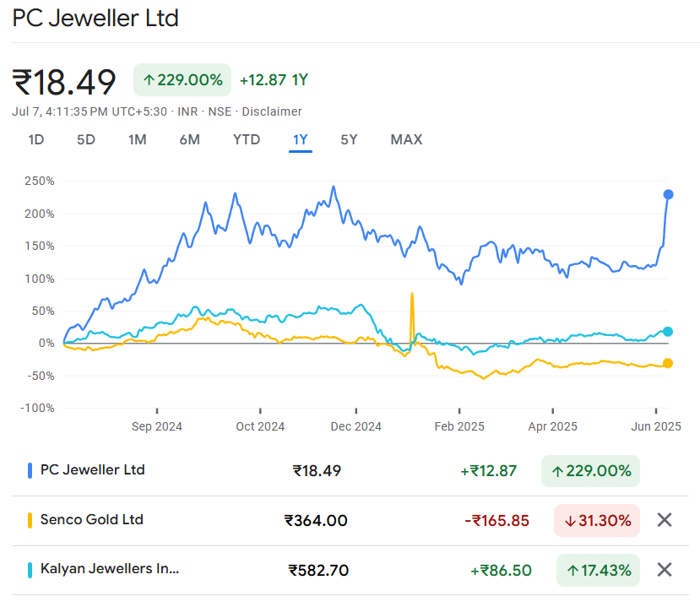
Task: Click the green 17.43% Kalyan badge
Action: point(598,570)
